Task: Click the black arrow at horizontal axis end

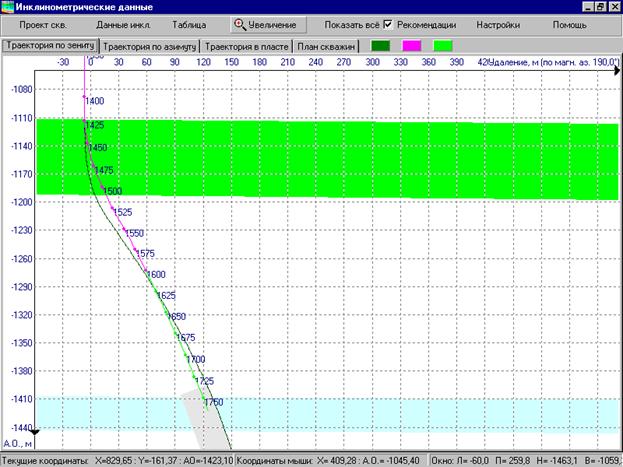Action: click(x=617, y=71)
